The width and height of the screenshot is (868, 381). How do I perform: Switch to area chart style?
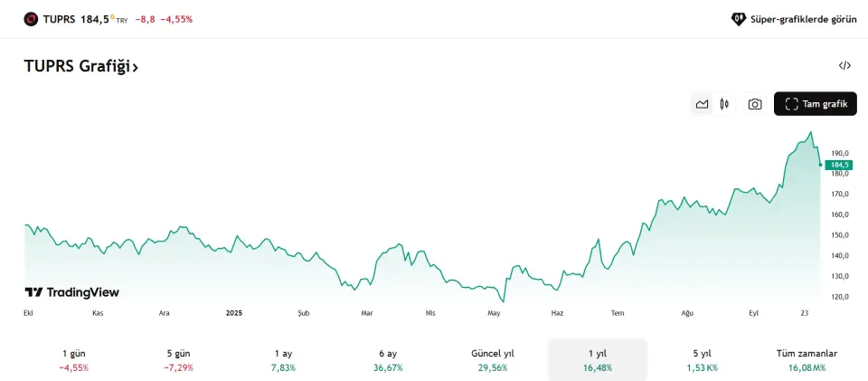[x=702, y=104]
